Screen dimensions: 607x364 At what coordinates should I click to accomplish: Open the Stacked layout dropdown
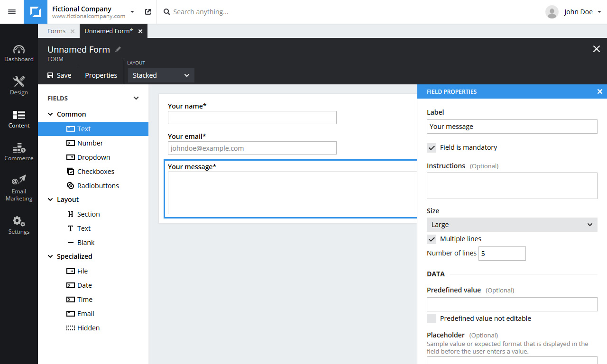[x=161, y=75]
